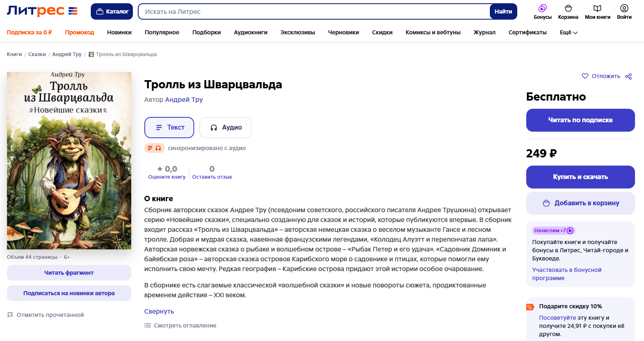Click 'Подписаться на новинки автора' button
The height and width of the screenshot is (341, 644).
coord(69,293)
